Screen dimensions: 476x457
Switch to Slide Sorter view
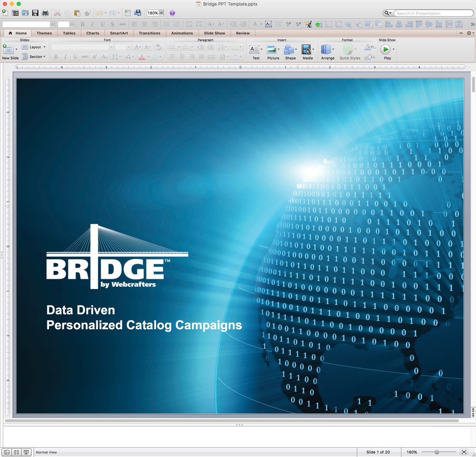tap(16, 452)
